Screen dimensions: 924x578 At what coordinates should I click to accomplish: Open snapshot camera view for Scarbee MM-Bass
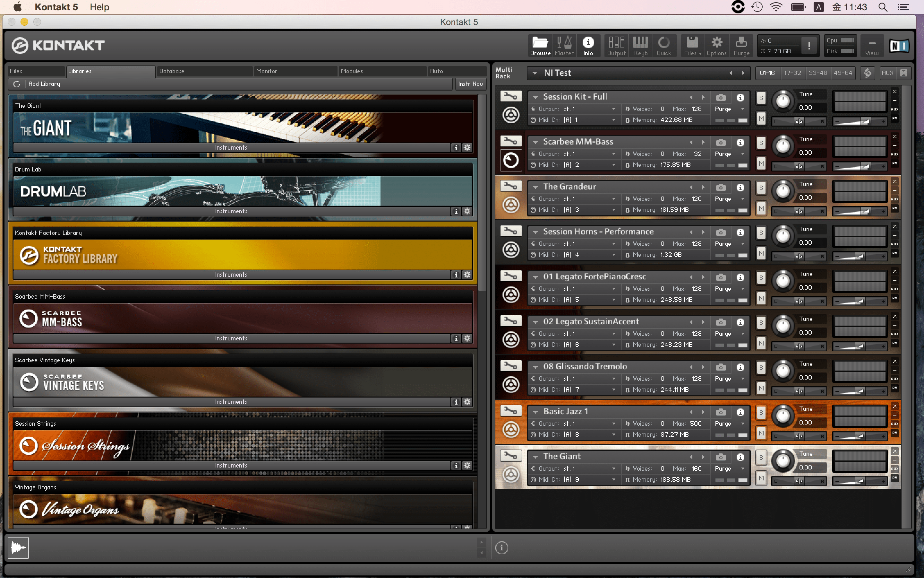(x=721, y=142)
